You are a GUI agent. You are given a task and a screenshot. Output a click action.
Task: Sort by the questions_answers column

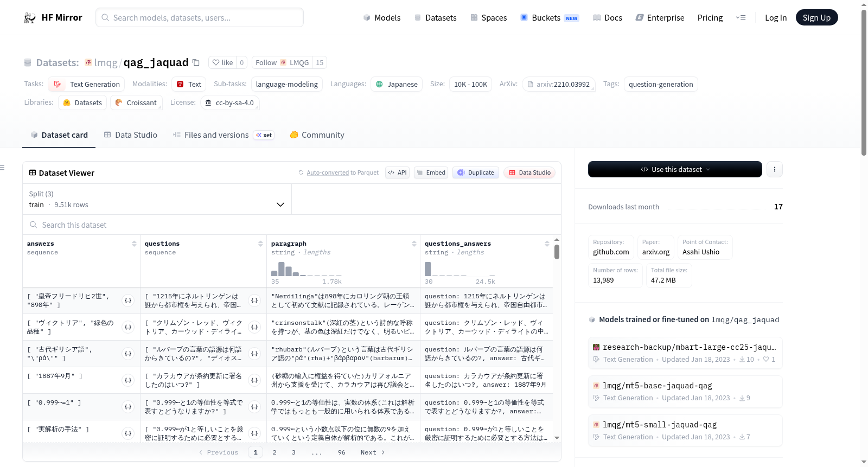click(x=547, y=244)
